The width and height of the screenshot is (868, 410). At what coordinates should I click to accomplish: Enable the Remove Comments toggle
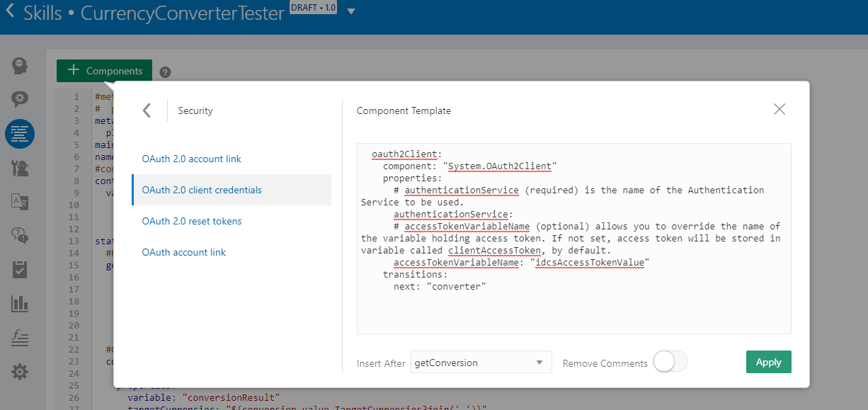(x=670, y=361)
